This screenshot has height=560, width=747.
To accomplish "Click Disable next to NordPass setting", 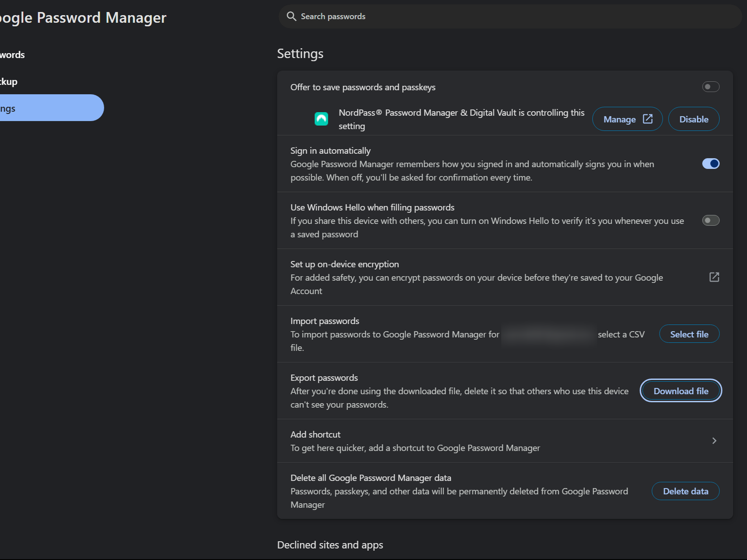I will 694,119.
